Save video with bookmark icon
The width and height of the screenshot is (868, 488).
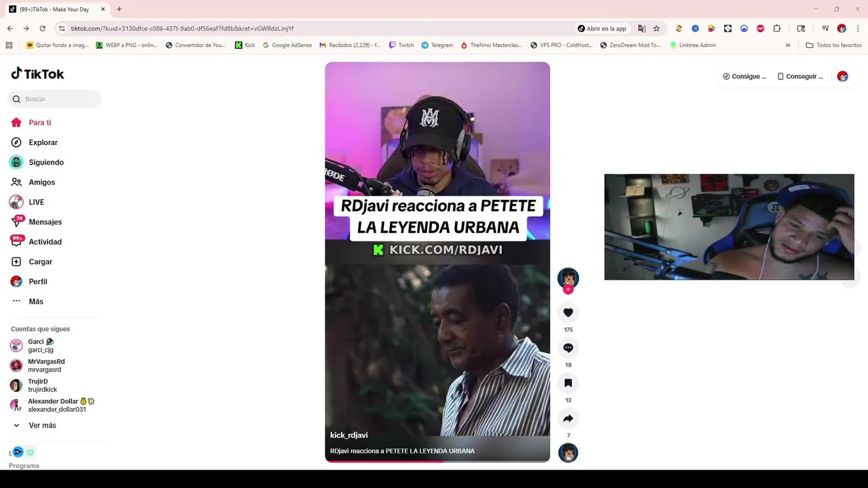coord(568,383)
